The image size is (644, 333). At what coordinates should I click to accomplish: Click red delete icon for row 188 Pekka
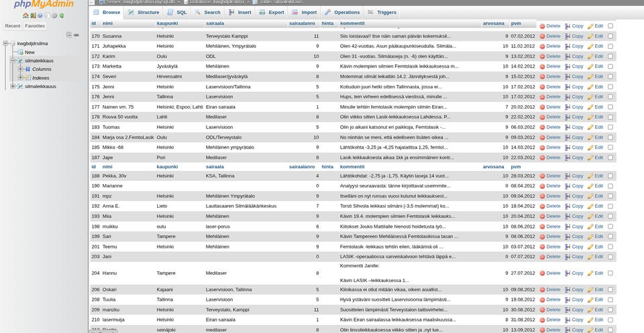tap(542, 176)
